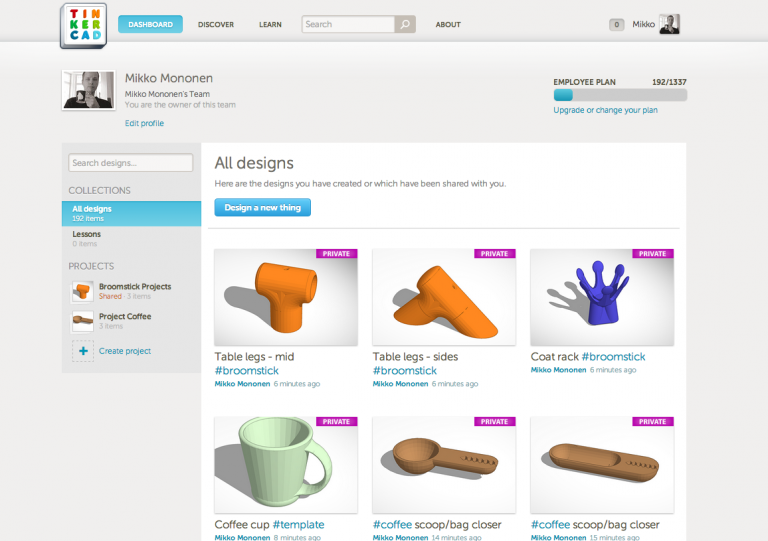Click the notification count badge

[617, 24]
